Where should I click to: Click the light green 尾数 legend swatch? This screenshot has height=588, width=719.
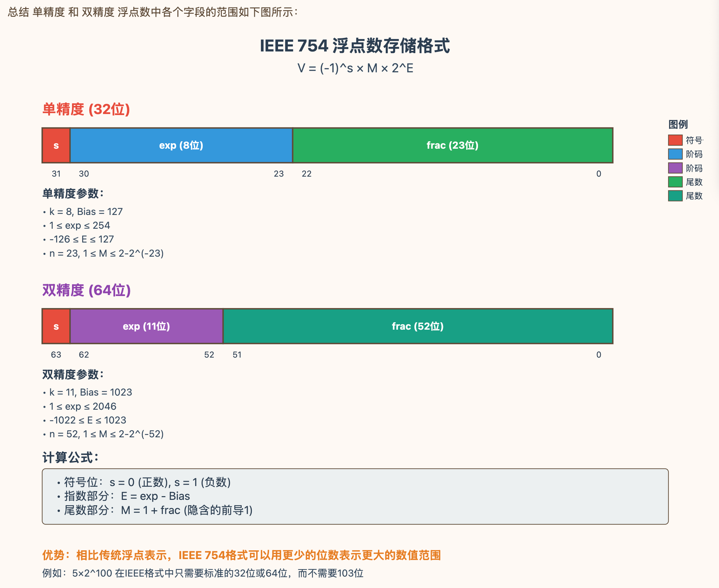675,182
